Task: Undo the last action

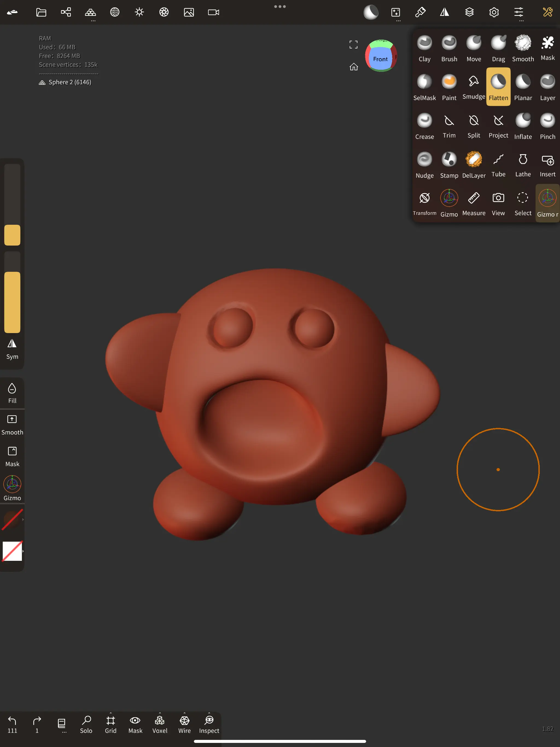Action: coord(12,725)
